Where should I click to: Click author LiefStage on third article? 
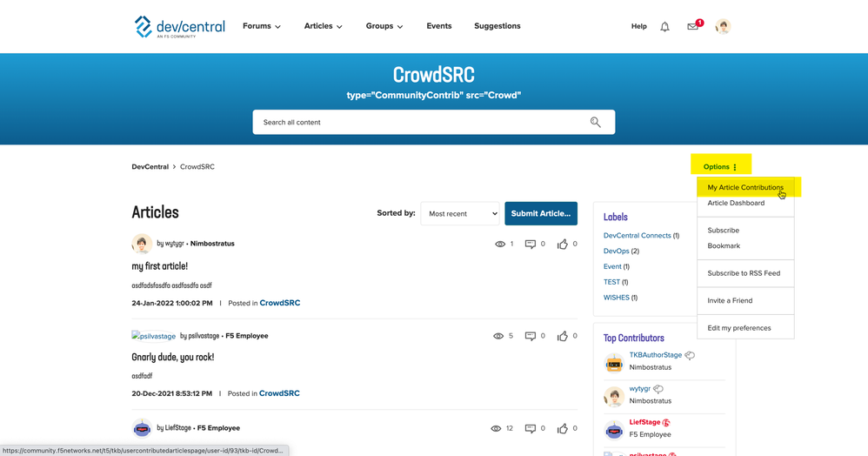coord(177,428)
